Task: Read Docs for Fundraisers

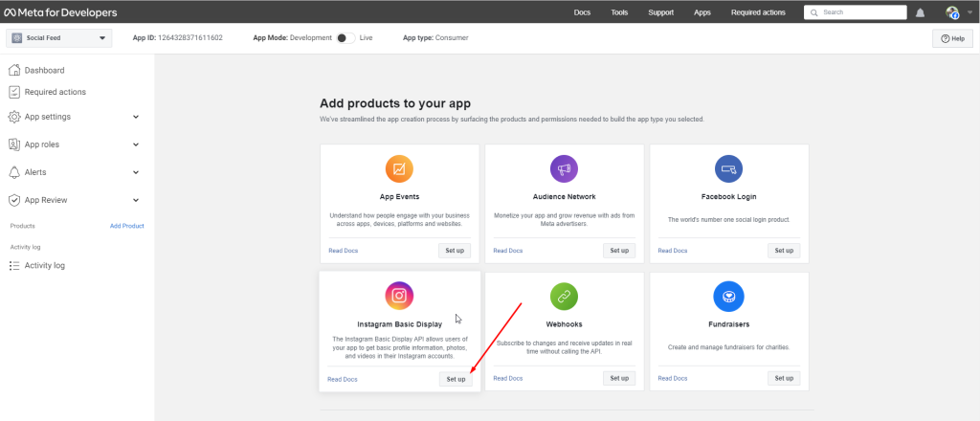Action: click(x=673, y=378)
